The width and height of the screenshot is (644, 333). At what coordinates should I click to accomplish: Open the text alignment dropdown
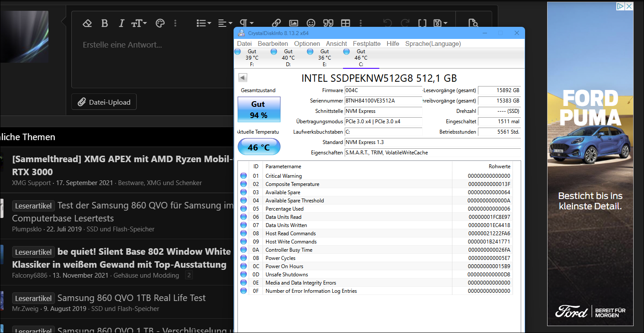tap(225, 23)
